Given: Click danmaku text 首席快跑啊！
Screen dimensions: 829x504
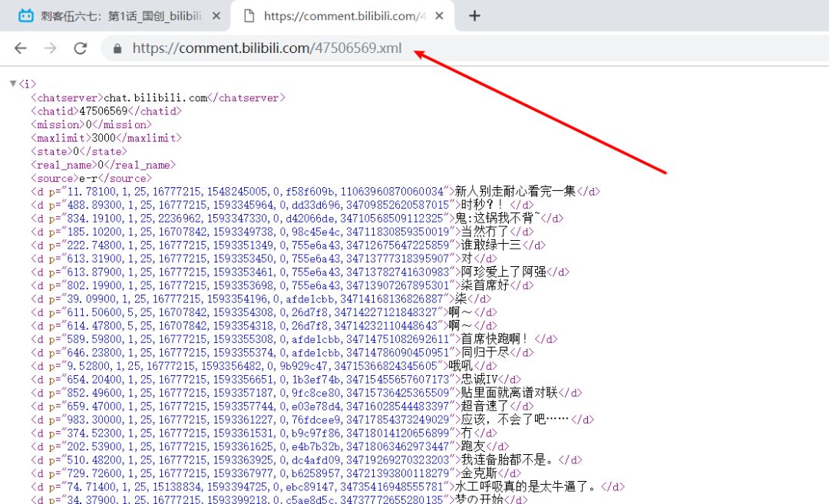Looking at the screenshot, I should click(494, 339).
